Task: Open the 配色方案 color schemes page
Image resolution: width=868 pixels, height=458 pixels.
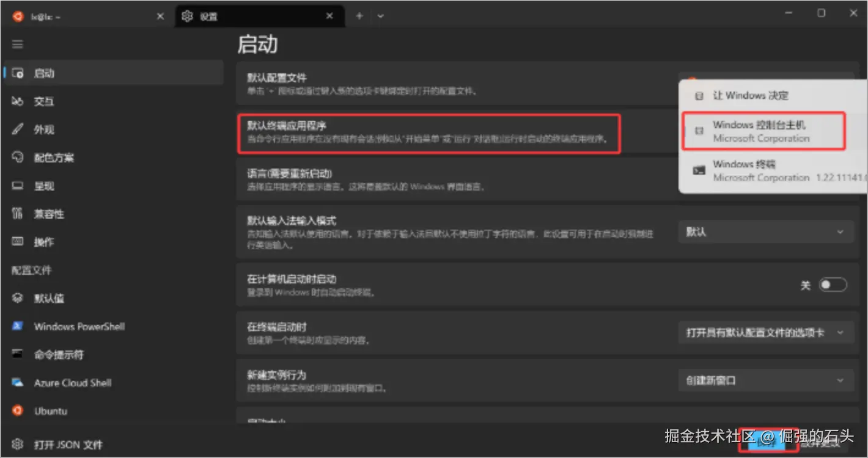Action: (112, 158)
